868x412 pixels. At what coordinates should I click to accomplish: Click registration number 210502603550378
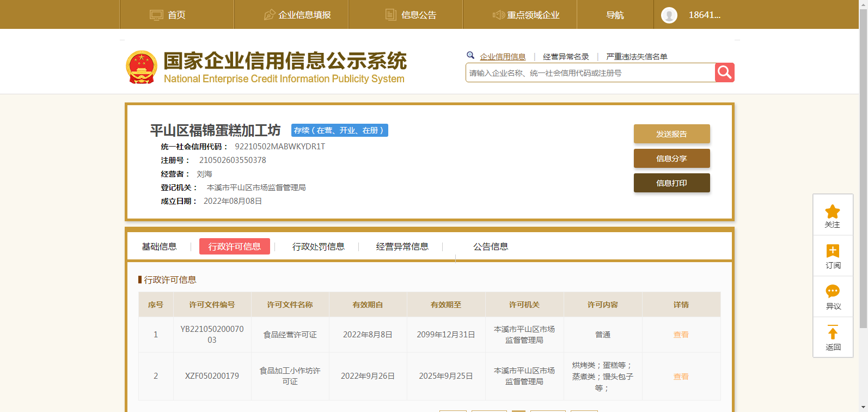click(233, 160)
